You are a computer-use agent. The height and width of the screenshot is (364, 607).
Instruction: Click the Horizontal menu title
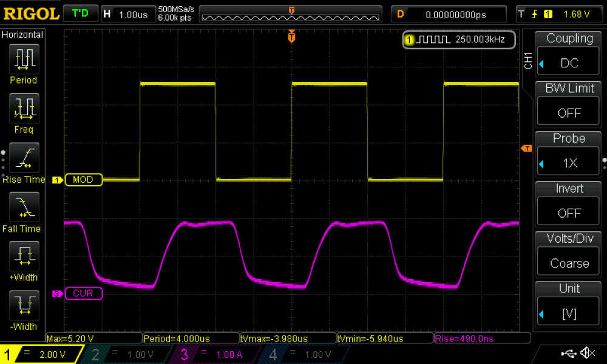point(22,35)
